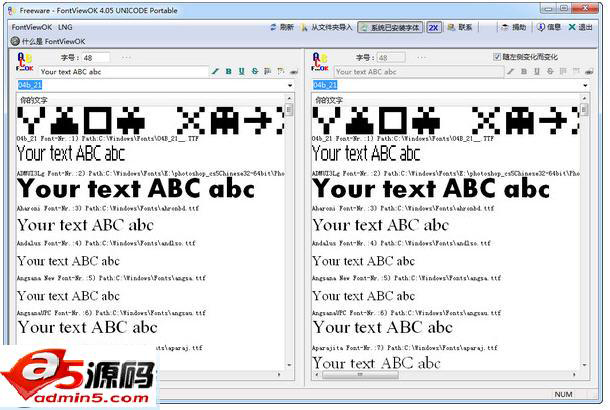The height and width of the screenshot is (410, 610).
Task: Click the 什么是 FontViewOK menu item
Action: click(48, 41)
